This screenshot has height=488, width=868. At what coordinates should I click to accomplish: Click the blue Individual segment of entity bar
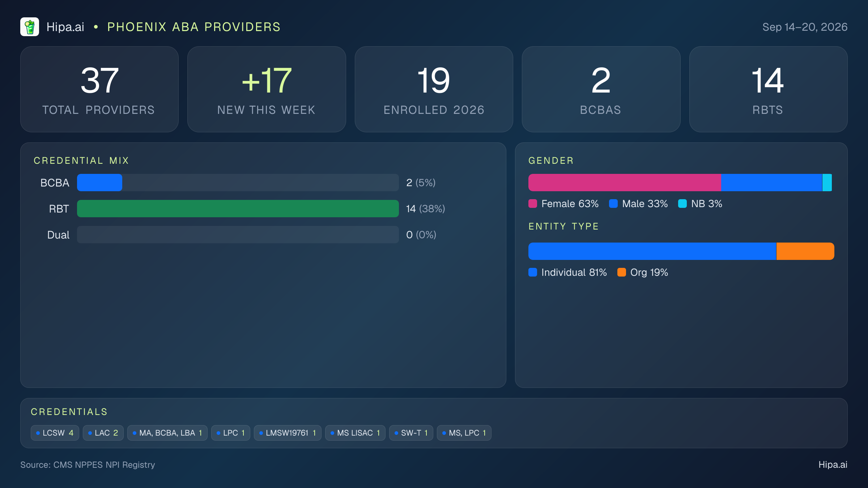(x=652, y=251)
